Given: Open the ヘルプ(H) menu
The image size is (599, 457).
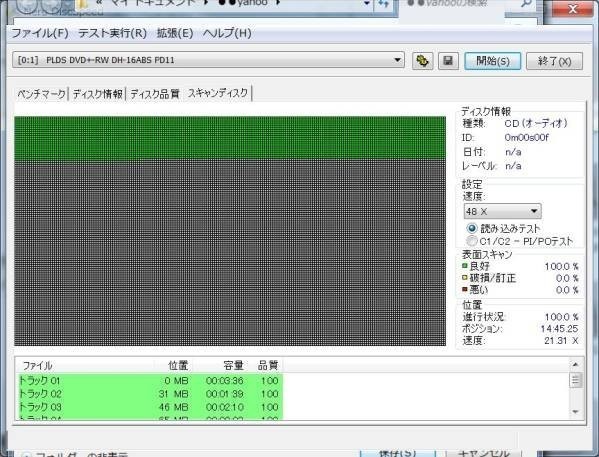Looking at the screenshot, I should pos(227,33).
